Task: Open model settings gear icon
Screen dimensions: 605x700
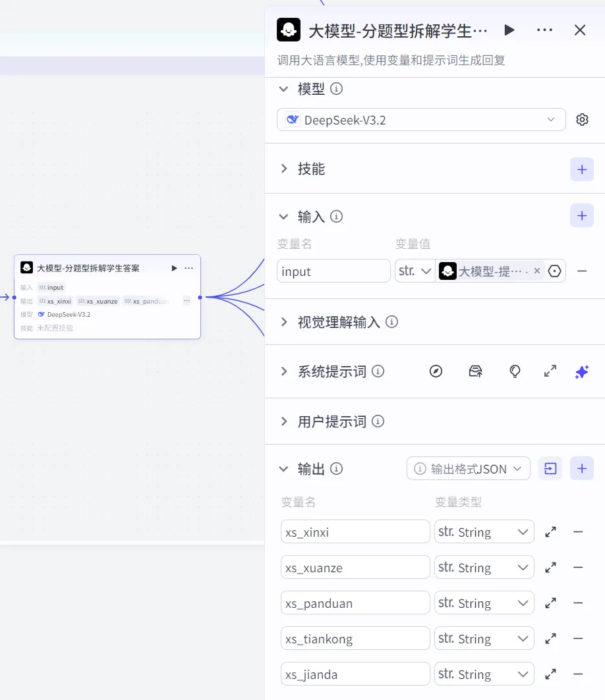Action: 582,120
